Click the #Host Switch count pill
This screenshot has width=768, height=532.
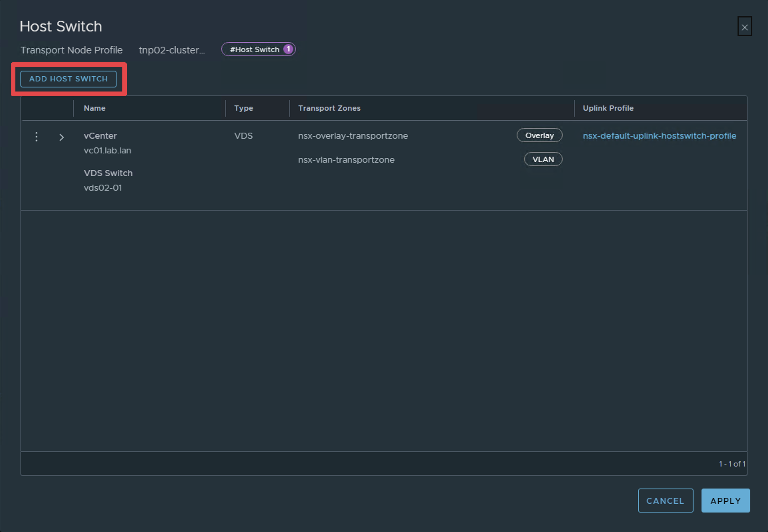[x=258, y=49]
